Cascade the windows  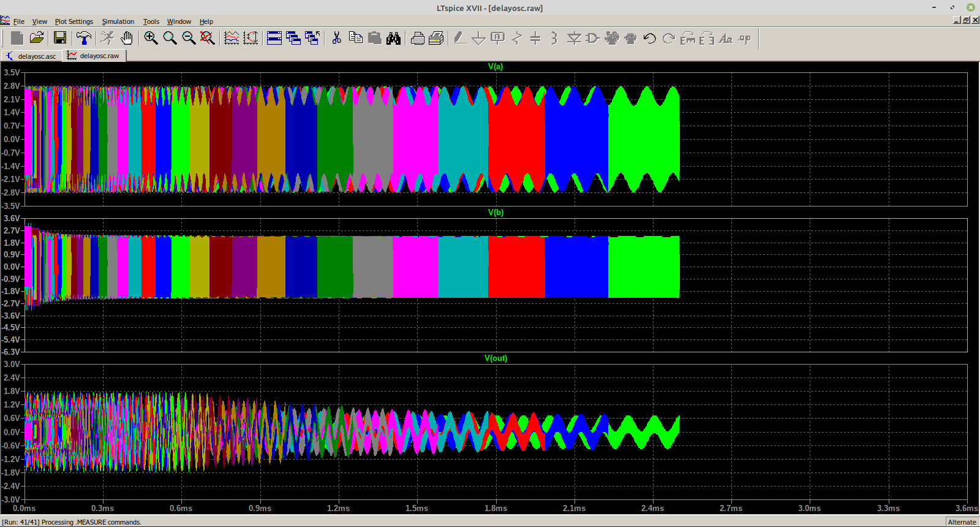point(293,38)
